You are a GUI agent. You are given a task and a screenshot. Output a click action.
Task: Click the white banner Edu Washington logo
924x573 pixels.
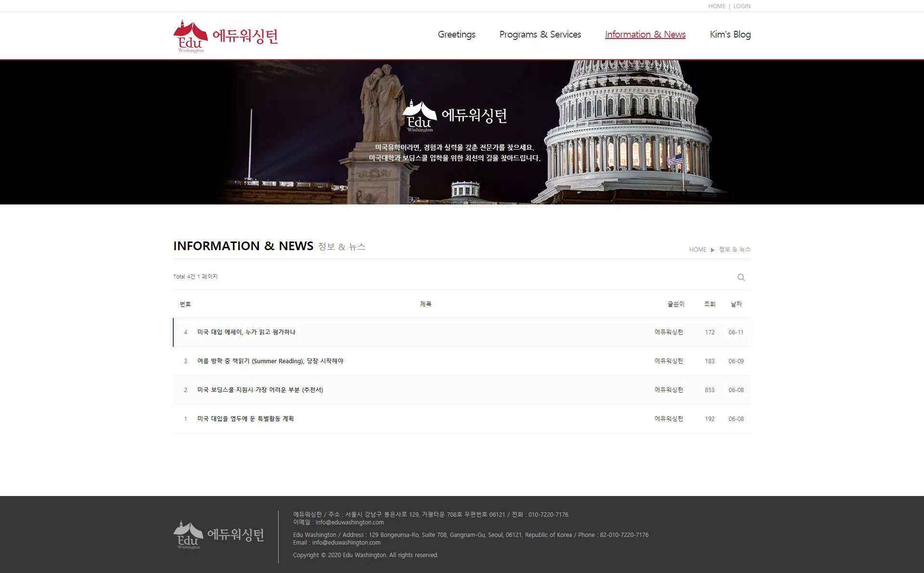pyautogui.click(x=454, y=115)
